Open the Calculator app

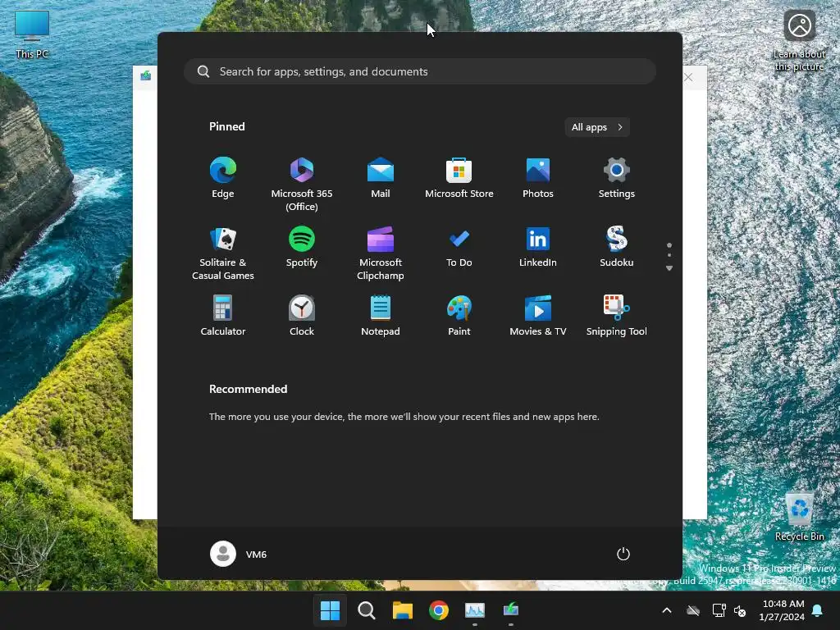pyautogui.click(x=223, y=316)
